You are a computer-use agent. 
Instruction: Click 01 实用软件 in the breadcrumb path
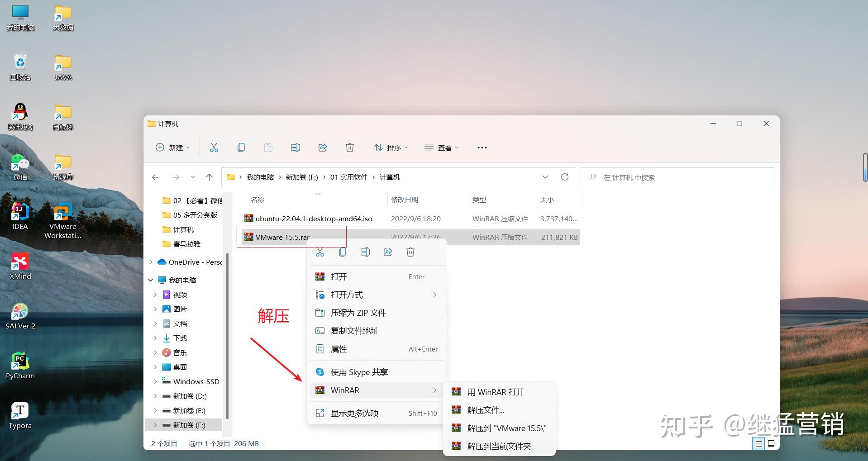[x=348, y=177]
